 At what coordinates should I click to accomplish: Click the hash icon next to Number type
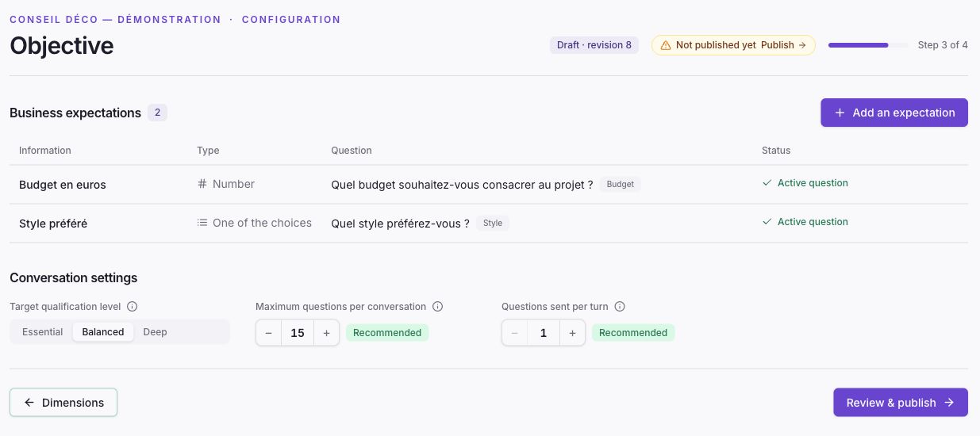(202, 184)
